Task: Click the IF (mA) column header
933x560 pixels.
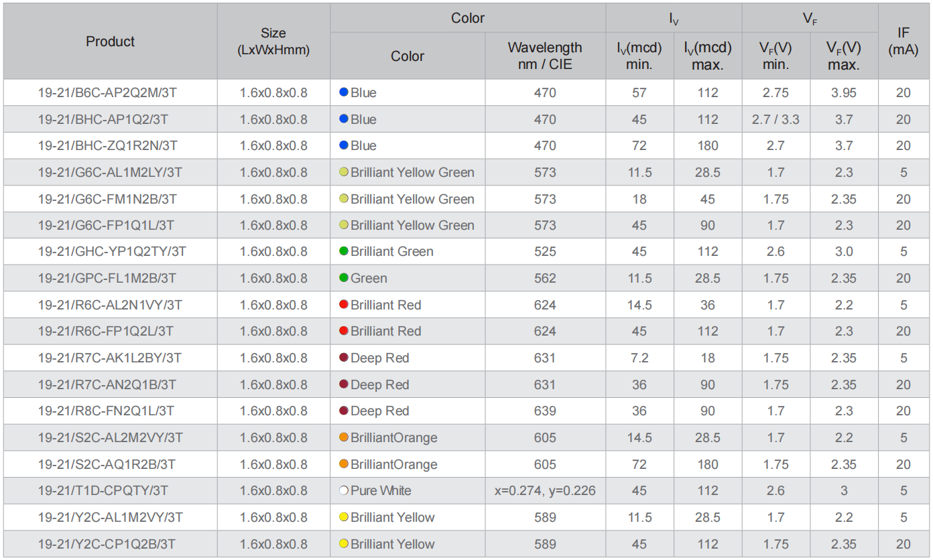Action: coord(903,42)
